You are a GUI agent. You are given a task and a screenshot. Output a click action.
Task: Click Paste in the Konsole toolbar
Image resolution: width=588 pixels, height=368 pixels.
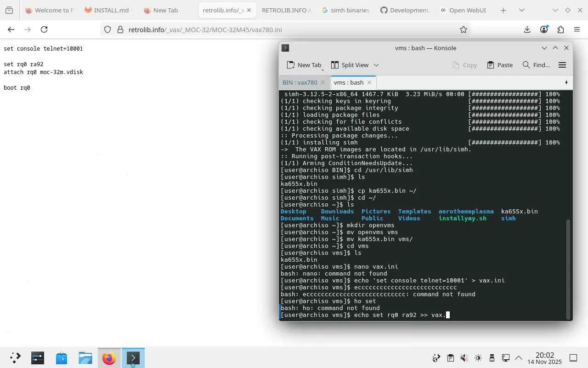point(500,65)
